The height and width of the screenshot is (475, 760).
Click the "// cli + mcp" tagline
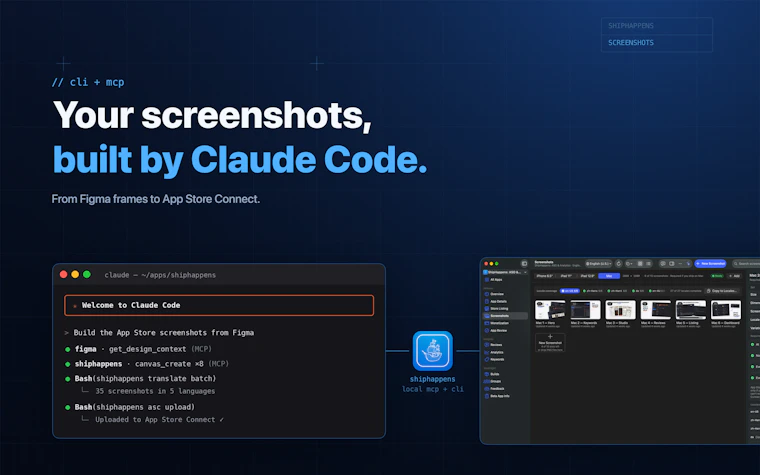(x=88, y=82)
